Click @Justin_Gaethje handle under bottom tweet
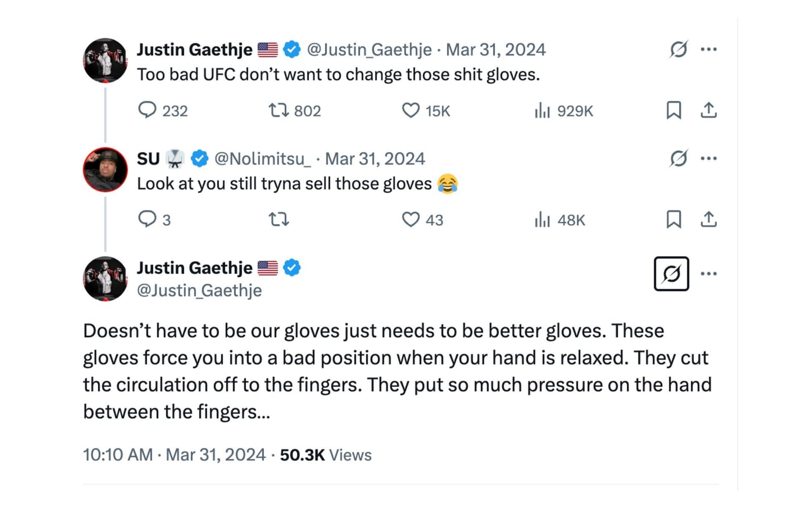 pyautogui.click(x=199, y=291)
